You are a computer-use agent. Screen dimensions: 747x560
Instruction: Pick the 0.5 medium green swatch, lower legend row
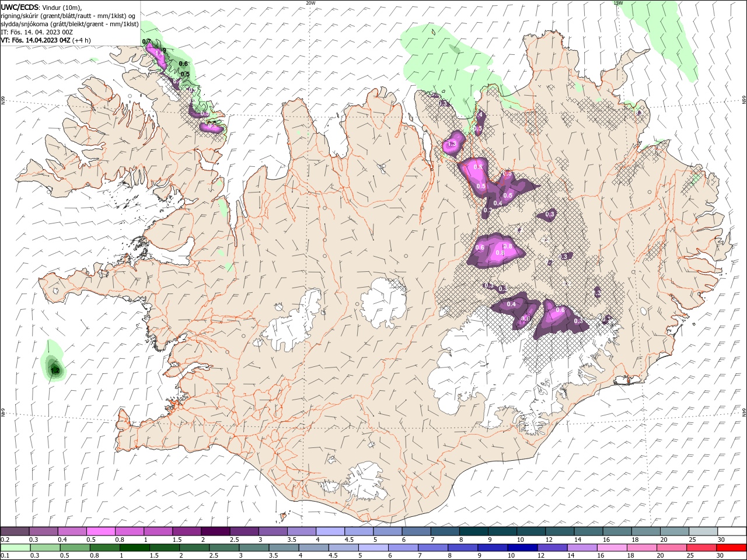(x=75, y=548)
